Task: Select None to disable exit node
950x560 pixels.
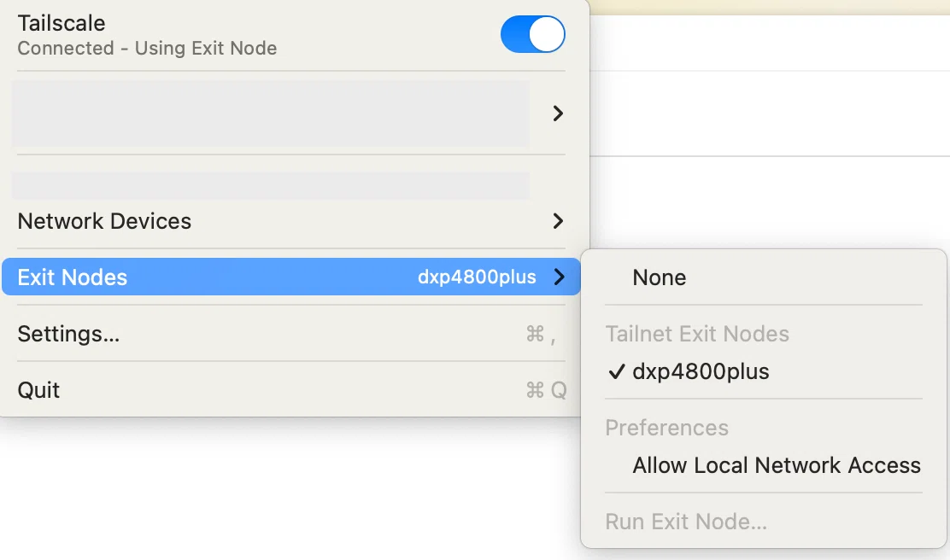Action: tap(764, 277)
